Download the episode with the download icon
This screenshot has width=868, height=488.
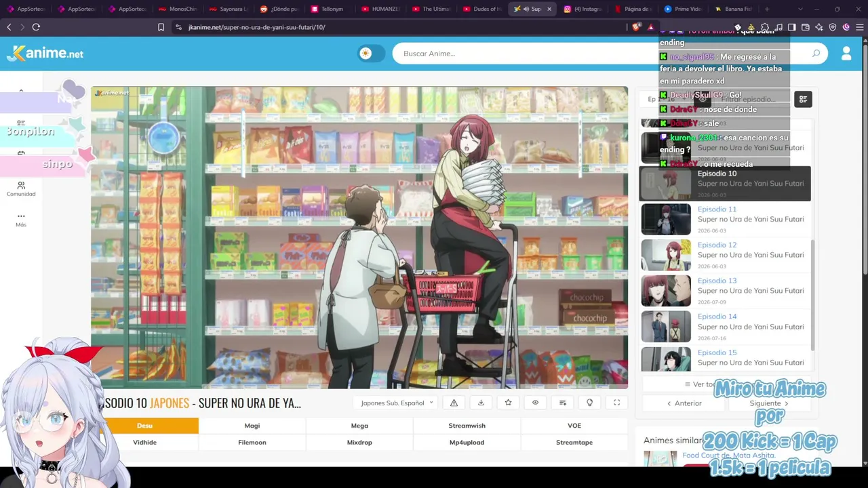pos(481,403)
